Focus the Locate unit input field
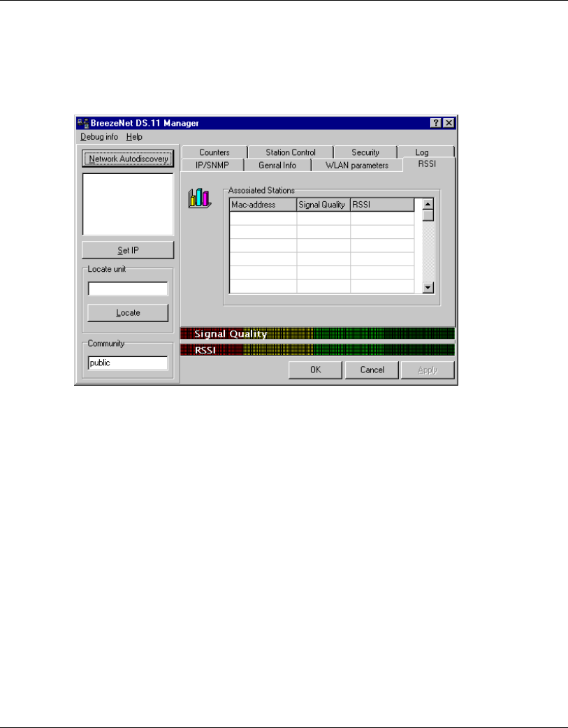 point(128,289)
